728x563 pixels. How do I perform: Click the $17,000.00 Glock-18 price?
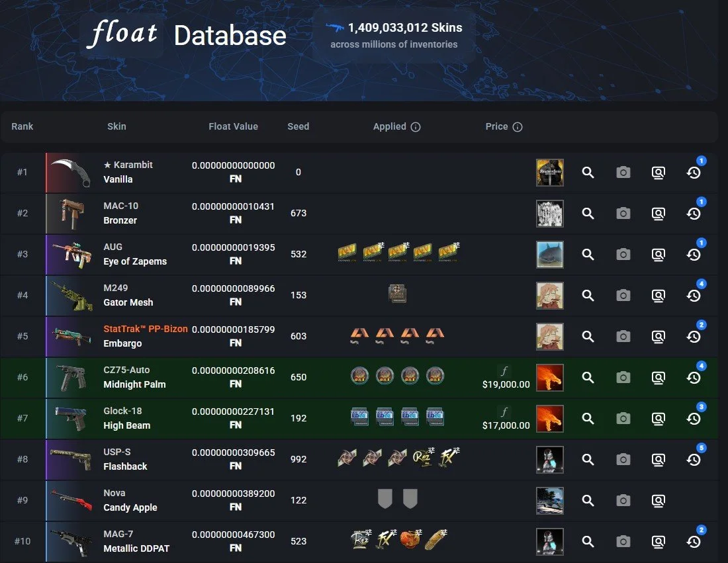(506, 425)
